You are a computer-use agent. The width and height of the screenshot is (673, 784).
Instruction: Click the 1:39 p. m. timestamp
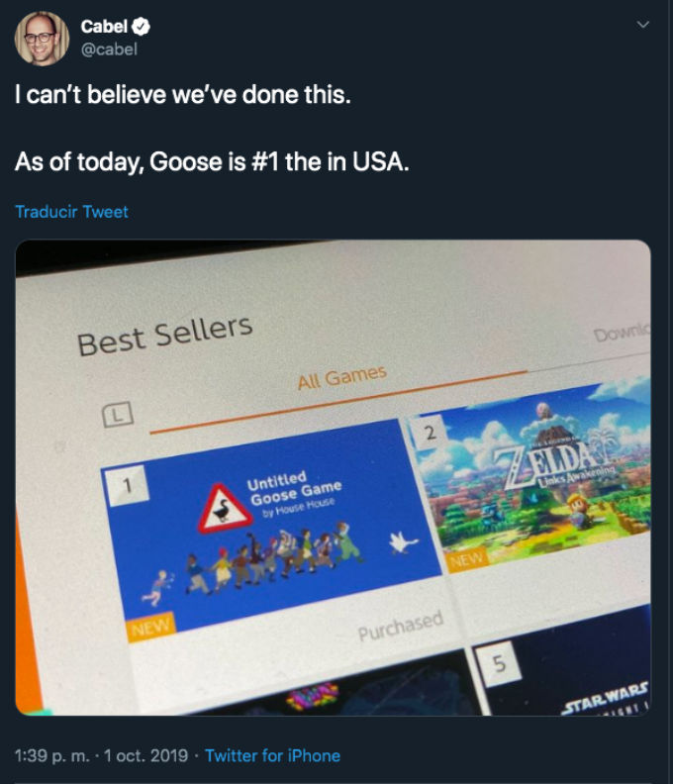click(55, 755)
